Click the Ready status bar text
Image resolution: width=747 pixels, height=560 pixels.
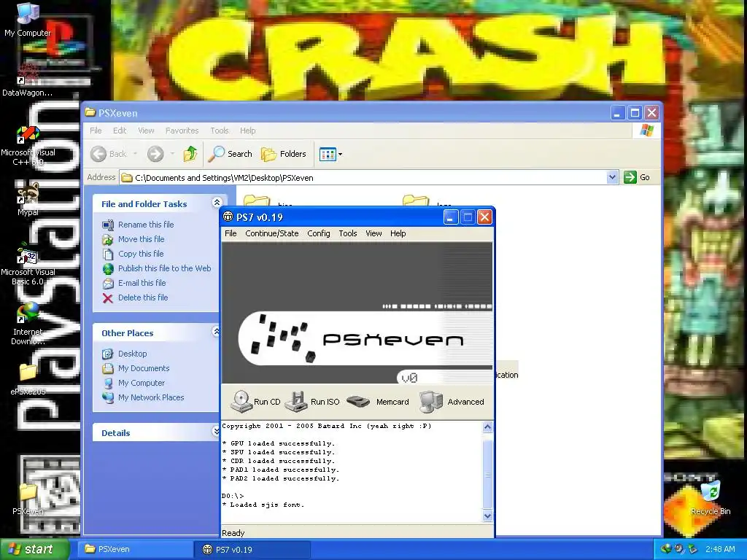233,533
